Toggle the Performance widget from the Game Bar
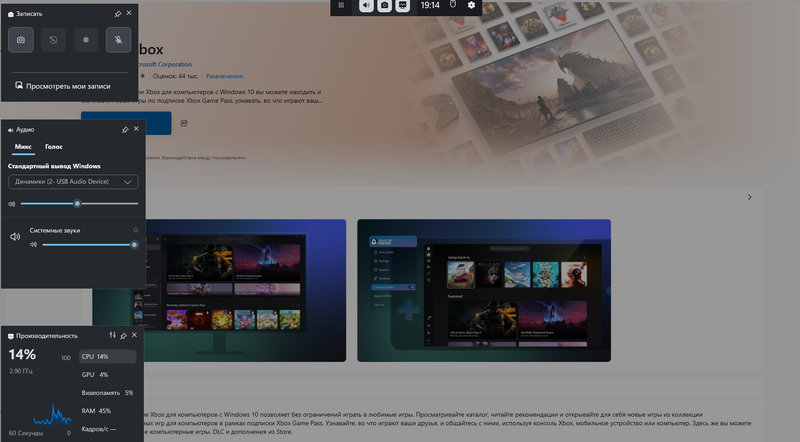Viewport: 800px width, 442px height. tap(403, 5)
